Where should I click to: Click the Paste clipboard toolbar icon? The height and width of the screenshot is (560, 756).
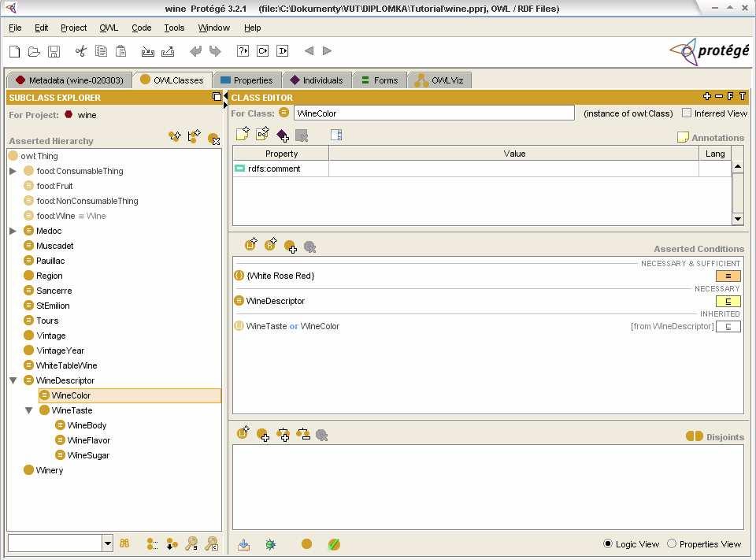point(120,50)
